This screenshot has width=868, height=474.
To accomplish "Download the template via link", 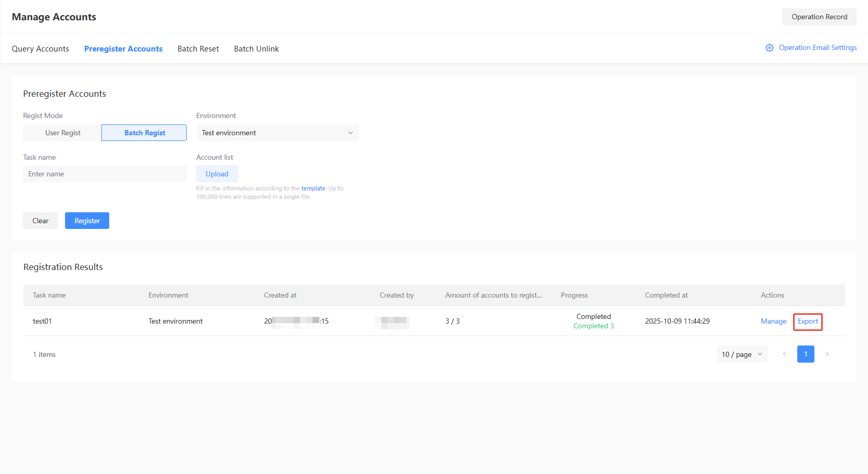I will (313, 188).
